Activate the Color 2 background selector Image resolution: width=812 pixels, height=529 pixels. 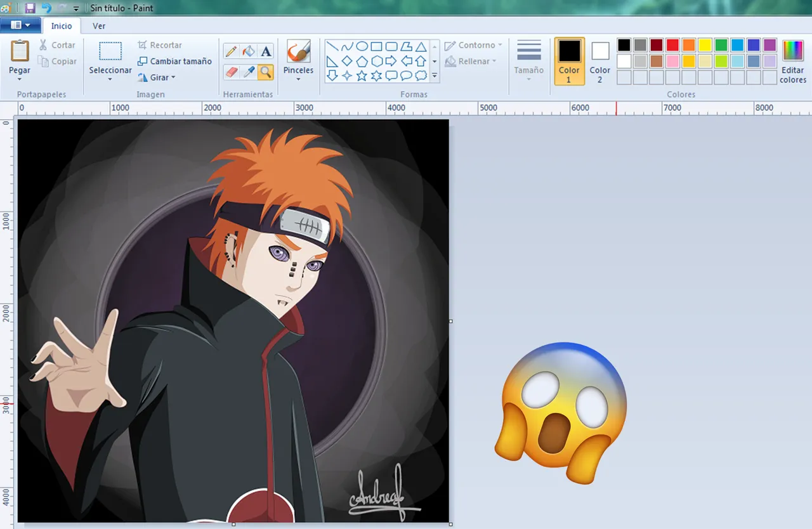click(600, 61)
